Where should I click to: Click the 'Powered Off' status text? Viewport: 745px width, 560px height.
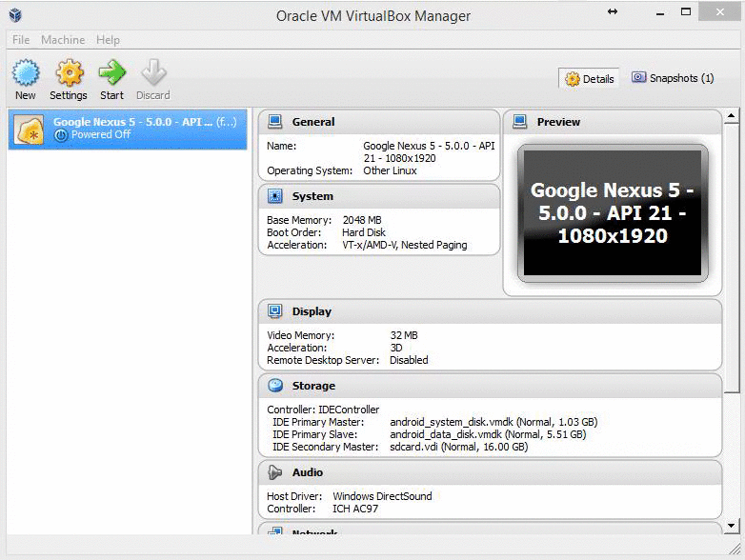pos(101,134)
